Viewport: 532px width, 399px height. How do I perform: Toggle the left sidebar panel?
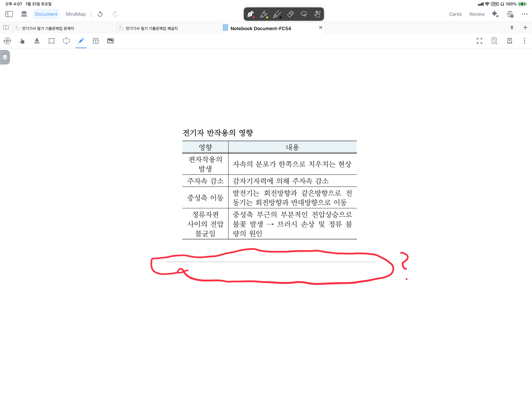point(9,14)
